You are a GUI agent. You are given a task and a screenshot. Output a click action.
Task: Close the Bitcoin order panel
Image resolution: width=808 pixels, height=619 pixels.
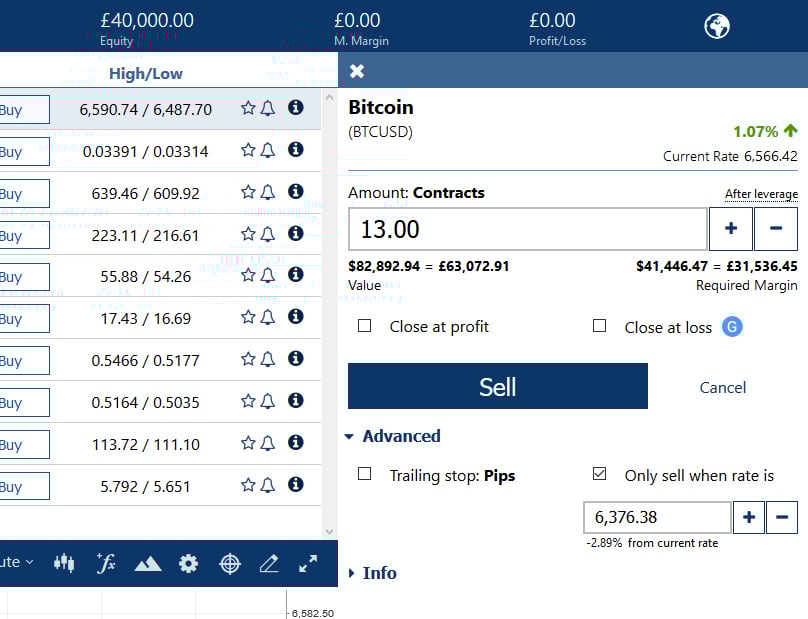click(x=357, y=71)
